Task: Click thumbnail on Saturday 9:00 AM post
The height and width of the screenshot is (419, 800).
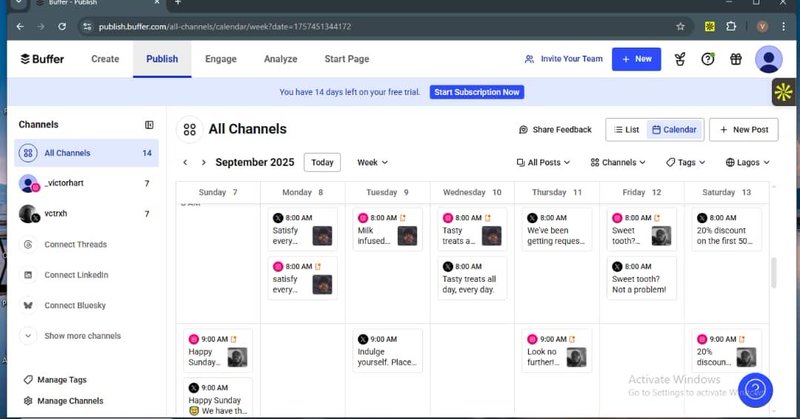Action: pos(746,357)
